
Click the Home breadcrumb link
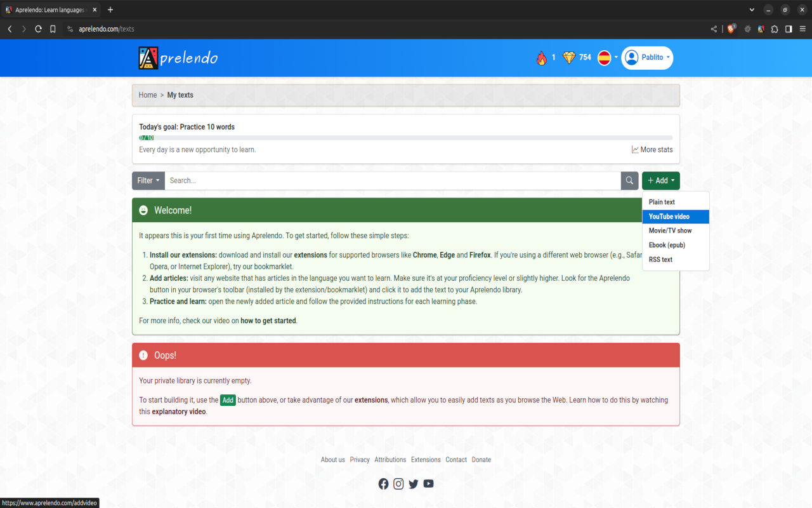148,95
